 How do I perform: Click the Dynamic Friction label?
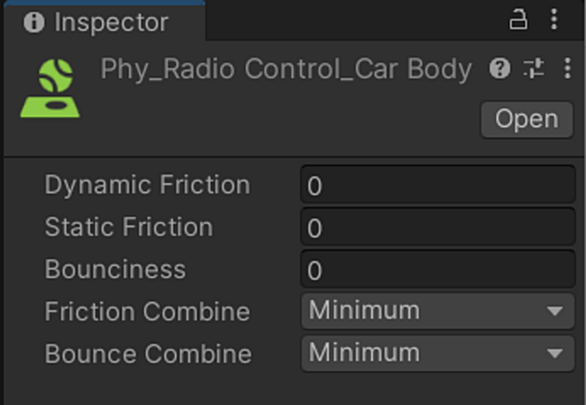pos(147,185)
